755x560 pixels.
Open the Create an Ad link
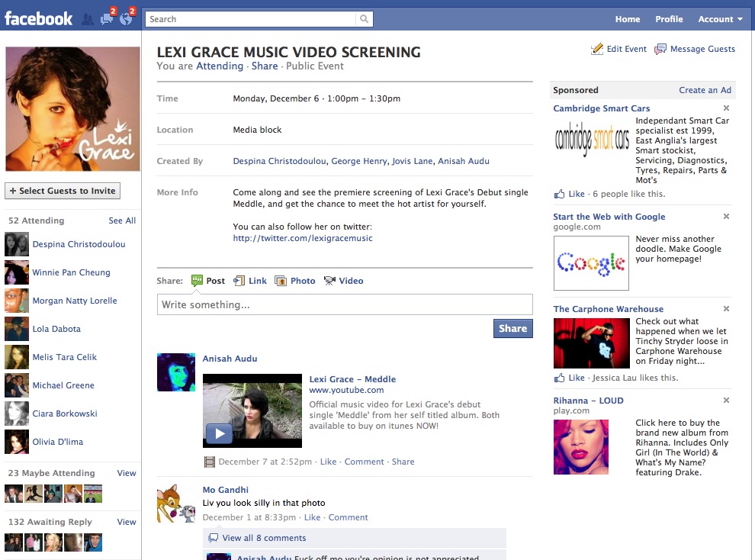705,90
